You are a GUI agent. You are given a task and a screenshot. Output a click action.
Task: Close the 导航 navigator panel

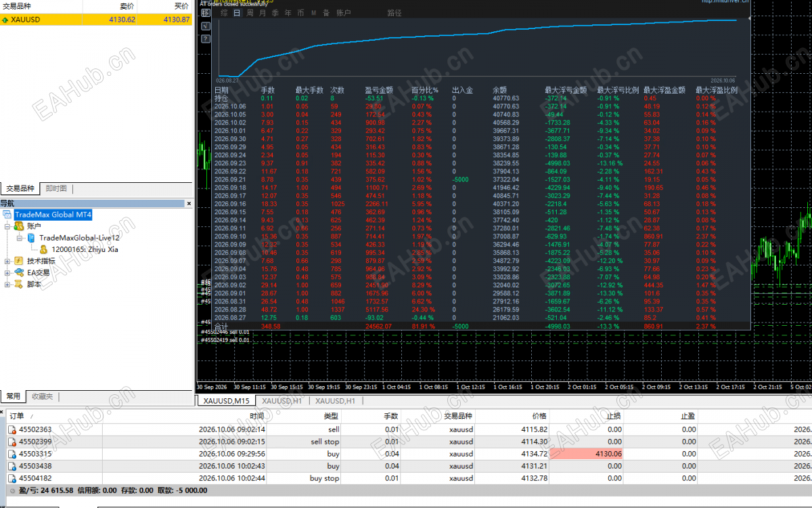coord(189,203)
